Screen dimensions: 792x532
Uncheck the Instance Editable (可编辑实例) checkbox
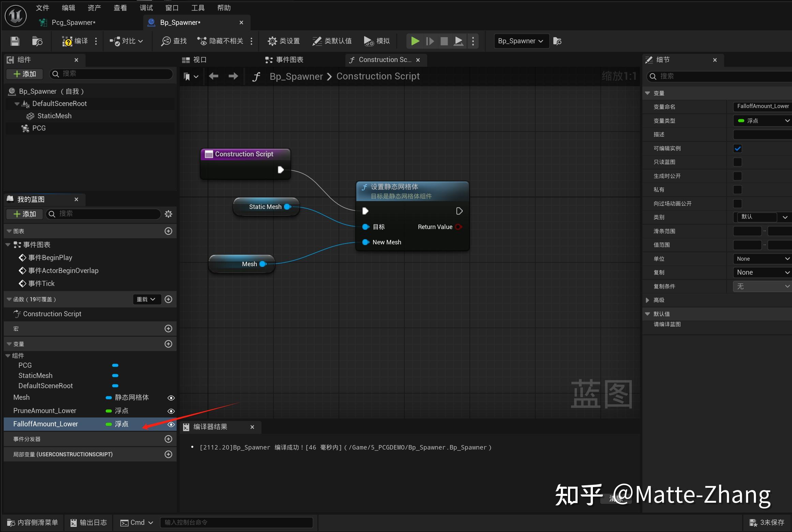point(738,149)
